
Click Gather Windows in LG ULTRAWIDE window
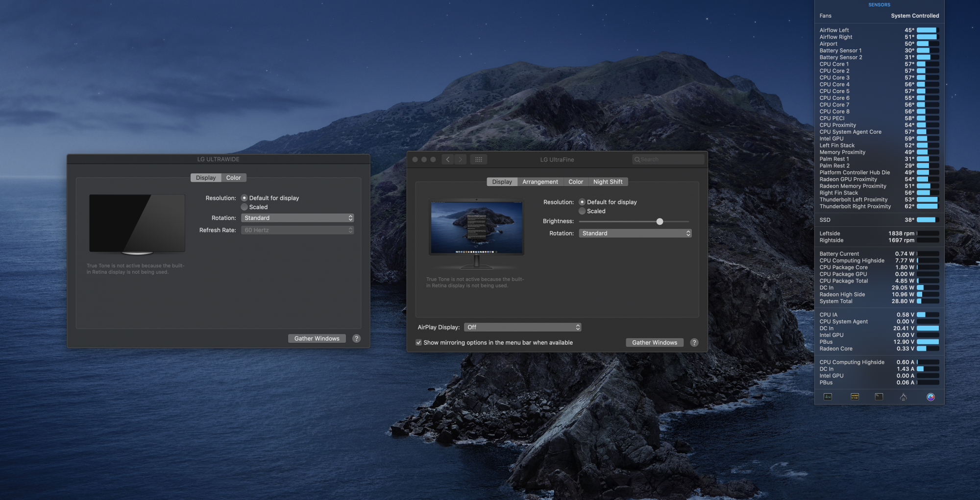point(317,338)
